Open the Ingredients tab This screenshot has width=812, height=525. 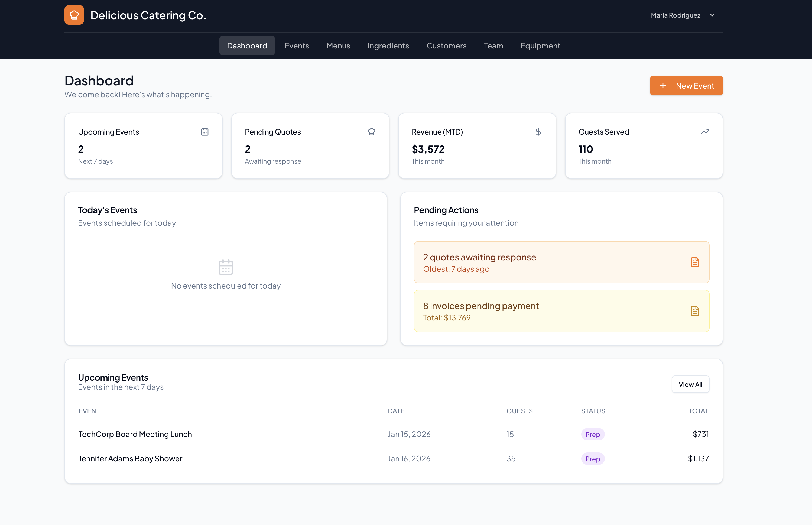pyautogui.click(x=388, y=46)
